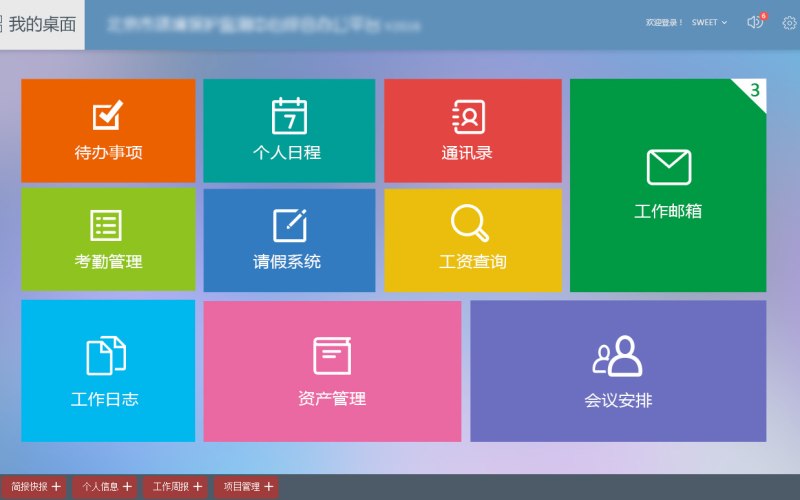Select the 个人信息 bottom label

[x=101, y=487]
